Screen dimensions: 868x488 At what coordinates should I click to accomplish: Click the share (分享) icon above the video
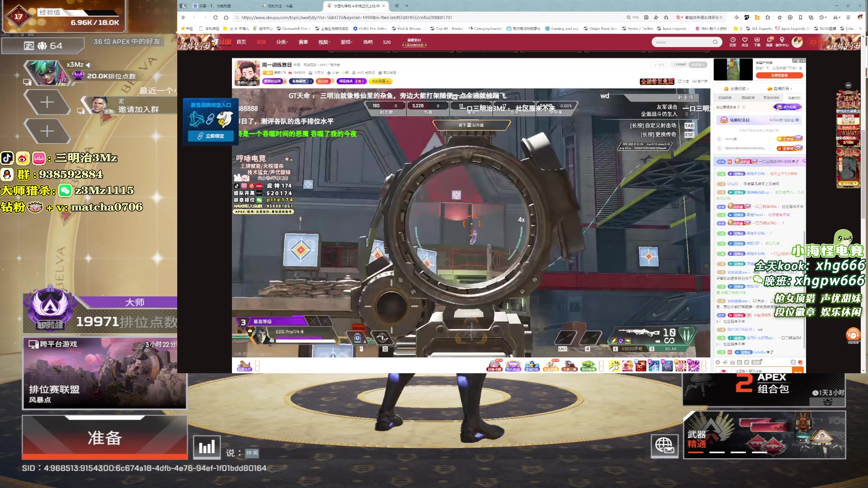click(x=683, y=81)
